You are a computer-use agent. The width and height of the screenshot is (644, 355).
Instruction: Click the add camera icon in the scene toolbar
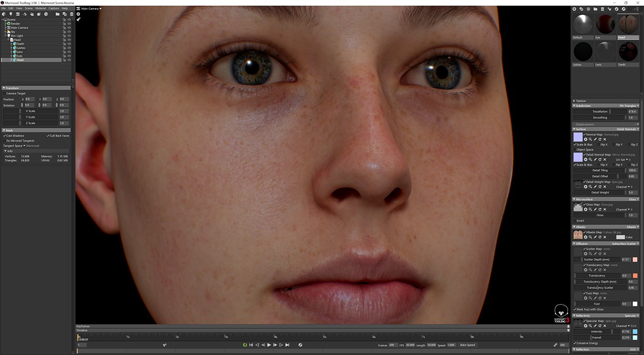(18, 14)
